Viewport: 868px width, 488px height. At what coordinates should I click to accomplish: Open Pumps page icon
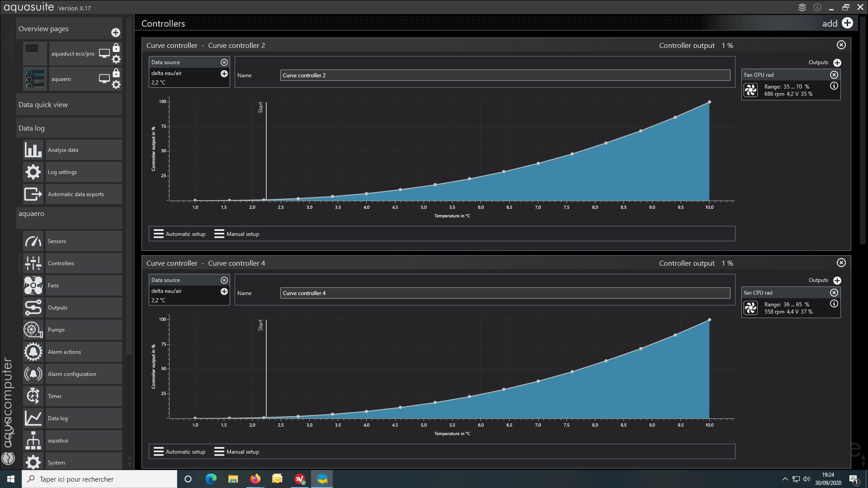click(x=33, y=330)
